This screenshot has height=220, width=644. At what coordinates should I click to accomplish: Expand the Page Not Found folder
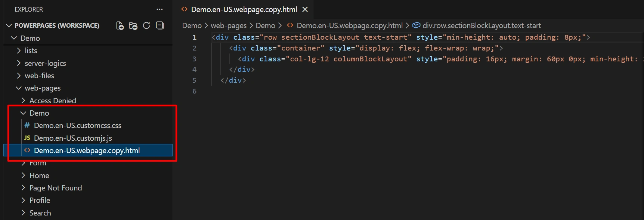(x=23, y=188)
